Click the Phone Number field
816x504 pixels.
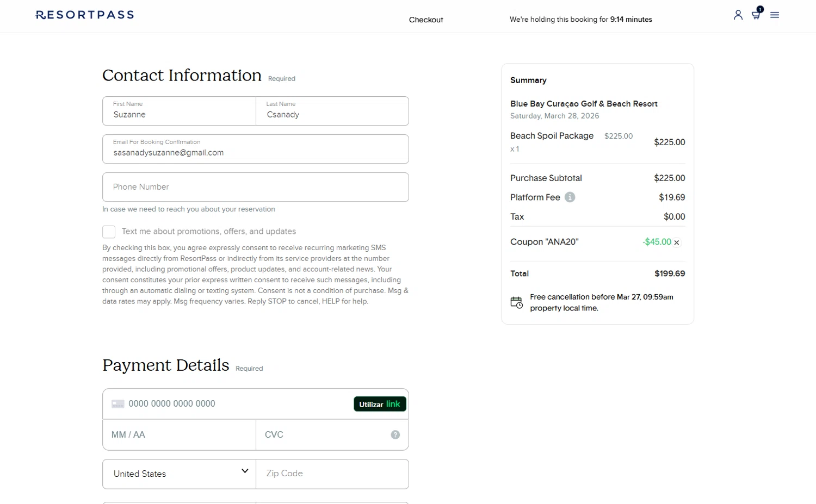(x=255, y=187)
